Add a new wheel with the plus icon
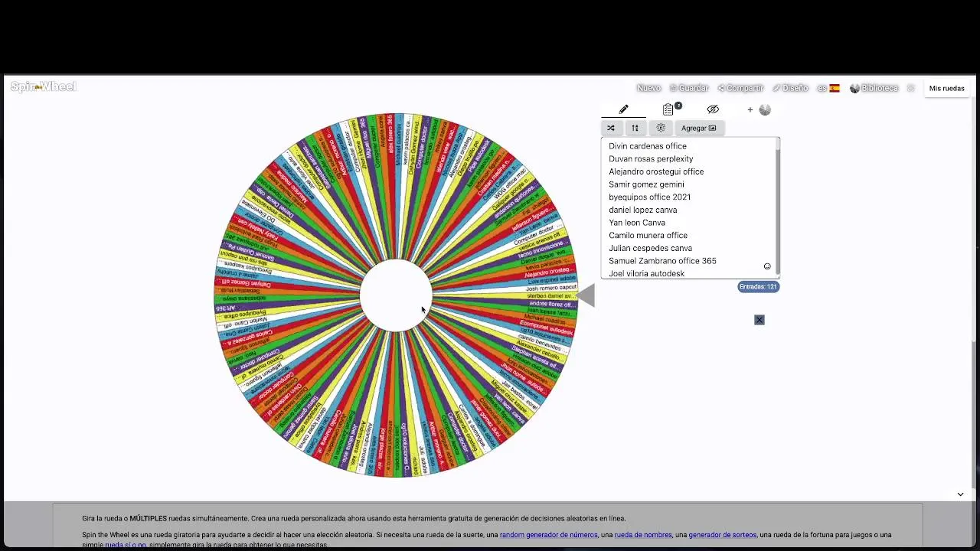The image size is (980, 551). 750,109
